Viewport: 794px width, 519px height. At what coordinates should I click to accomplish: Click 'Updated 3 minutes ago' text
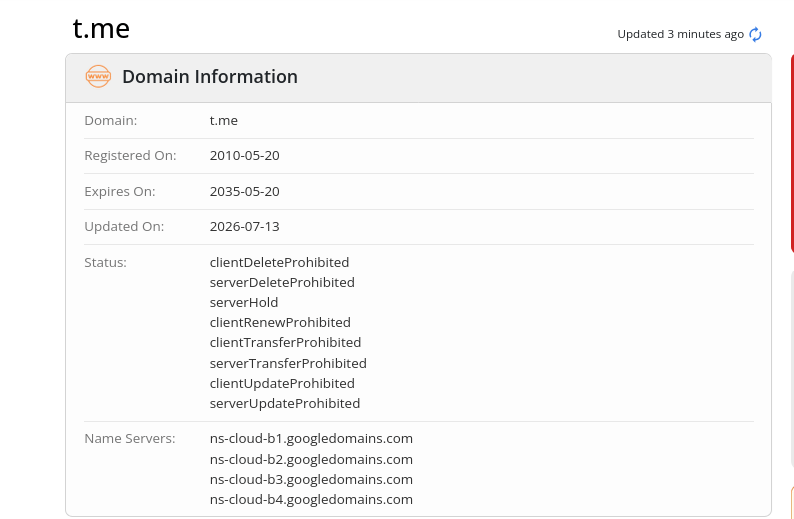tap(680, 34)
